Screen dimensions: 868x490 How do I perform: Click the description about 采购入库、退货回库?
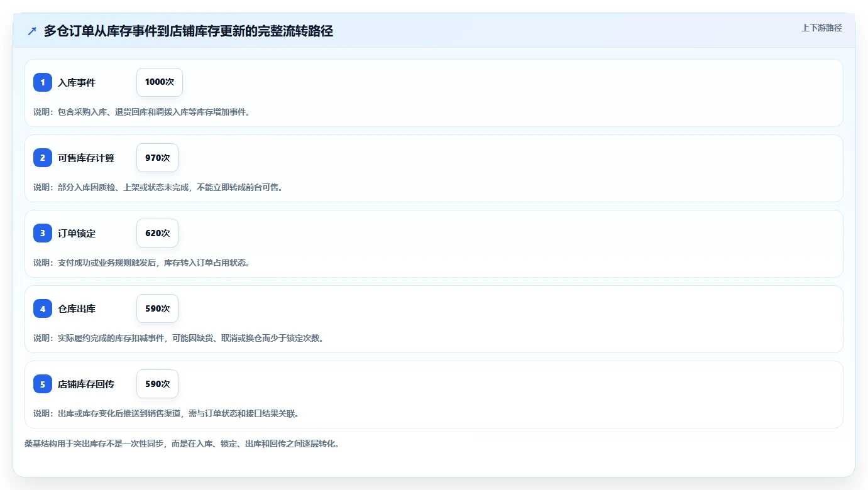[142, 112]
